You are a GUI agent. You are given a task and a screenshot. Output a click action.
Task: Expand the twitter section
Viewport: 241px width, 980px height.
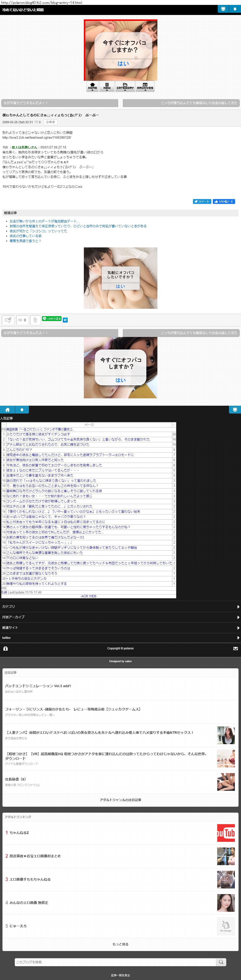pos(120,638)
